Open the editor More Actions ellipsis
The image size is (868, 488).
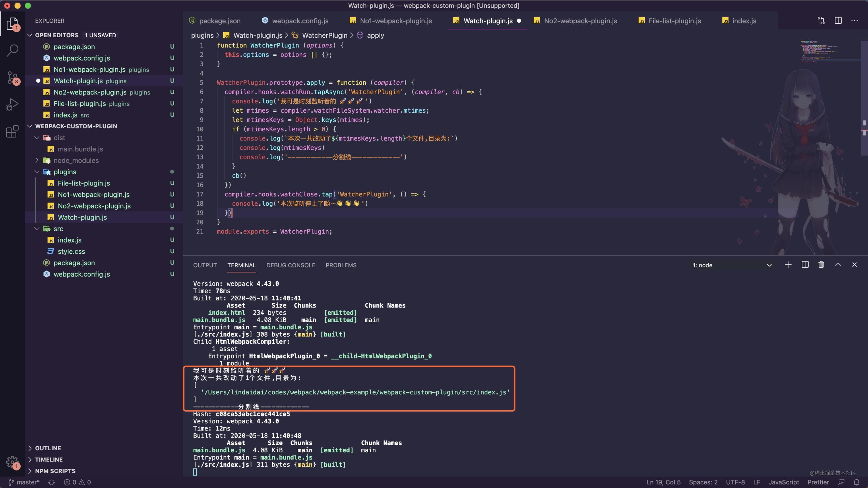pos(855,21)
